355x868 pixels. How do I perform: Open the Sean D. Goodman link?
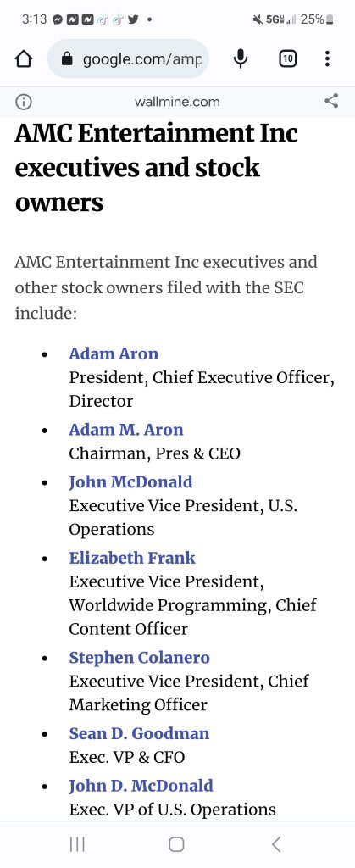point(139,733)
